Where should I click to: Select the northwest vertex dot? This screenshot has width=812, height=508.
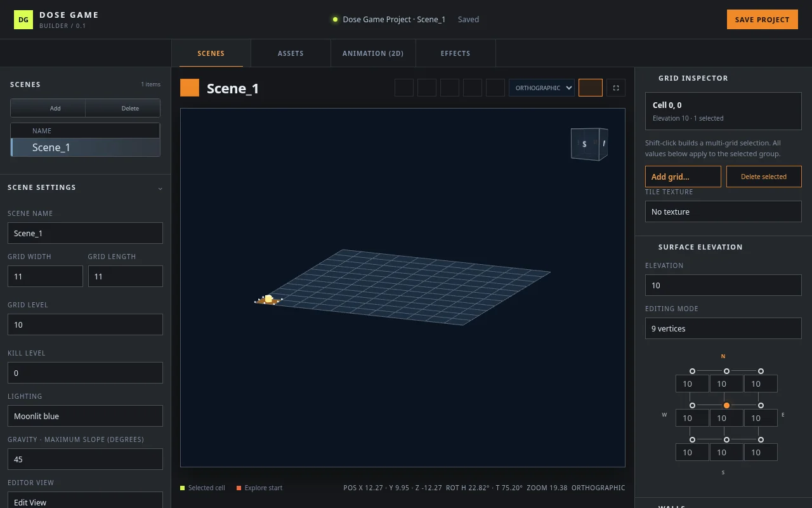point(692,371)
